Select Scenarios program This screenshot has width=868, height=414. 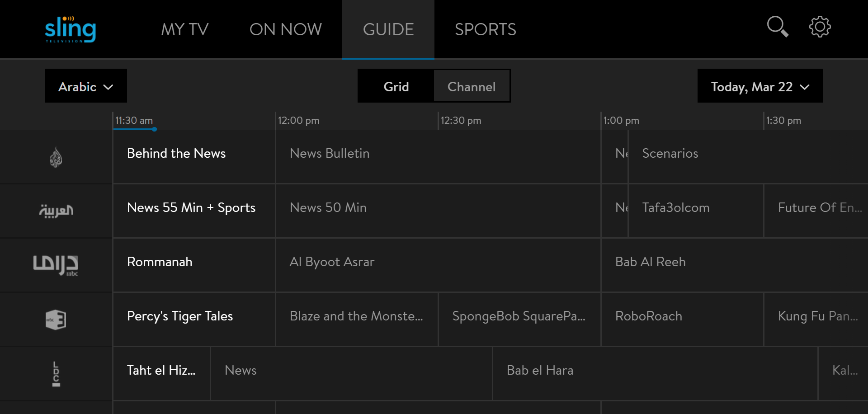tap(748, 157)
